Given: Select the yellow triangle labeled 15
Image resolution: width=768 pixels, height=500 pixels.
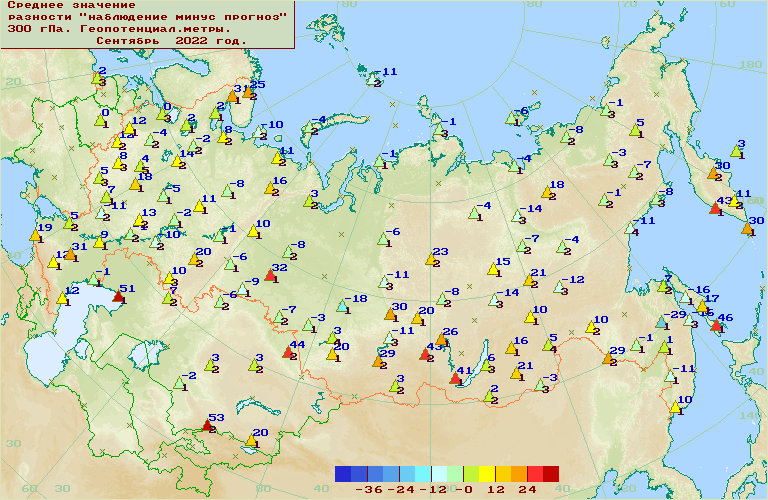Looking at the screenshot, I should pyautogui.click(x=493, y=269).
